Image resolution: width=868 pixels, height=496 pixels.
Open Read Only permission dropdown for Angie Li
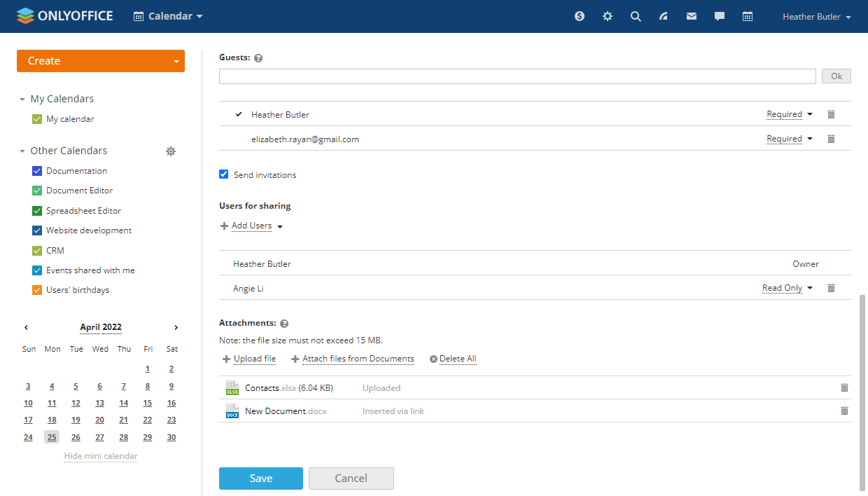(x=787, y=288)
